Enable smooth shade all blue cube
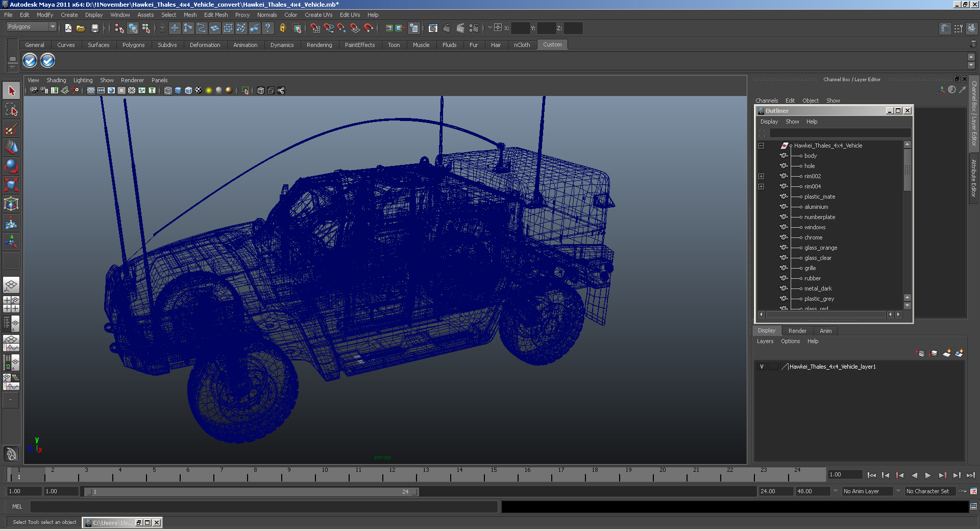 pos(178,90)
